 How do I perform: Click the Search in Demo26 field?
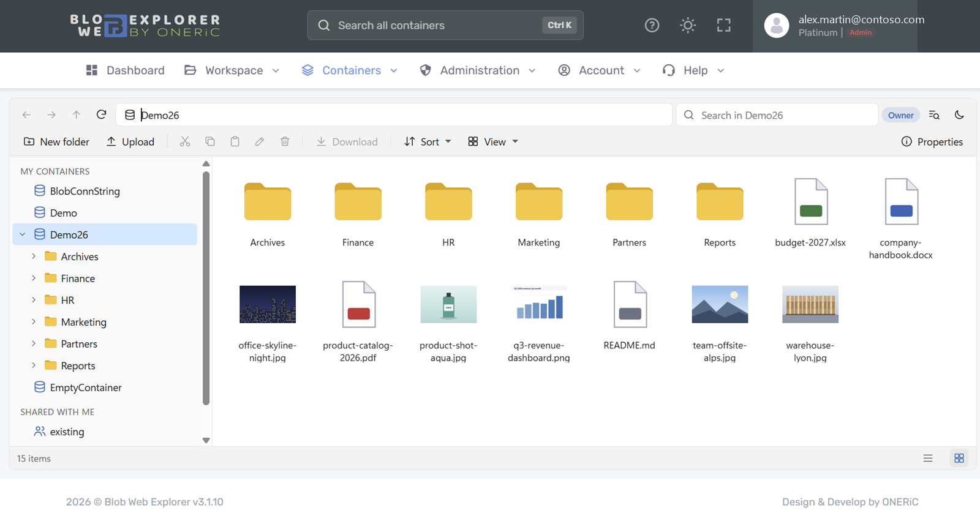[777, 114]
